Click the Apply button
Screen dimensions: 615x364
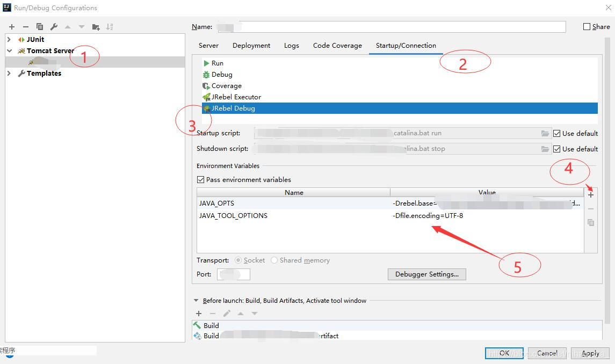coord(590,353)
